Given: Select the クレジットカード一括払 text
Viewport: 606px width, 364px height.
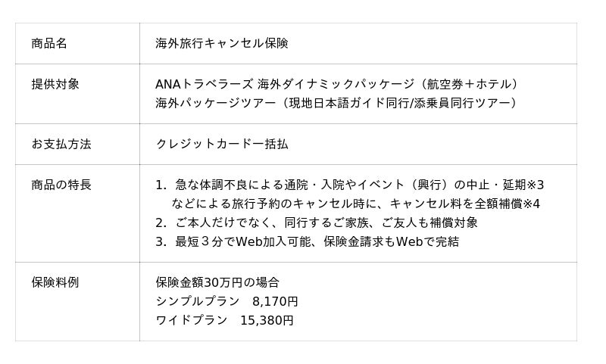Looking at the screenshot, I should pos(221,144).
